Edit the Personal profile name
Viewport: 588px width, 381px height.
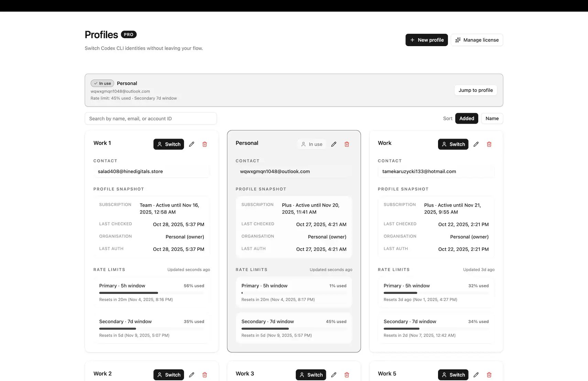pyautogui.click(x=334, y=144)
